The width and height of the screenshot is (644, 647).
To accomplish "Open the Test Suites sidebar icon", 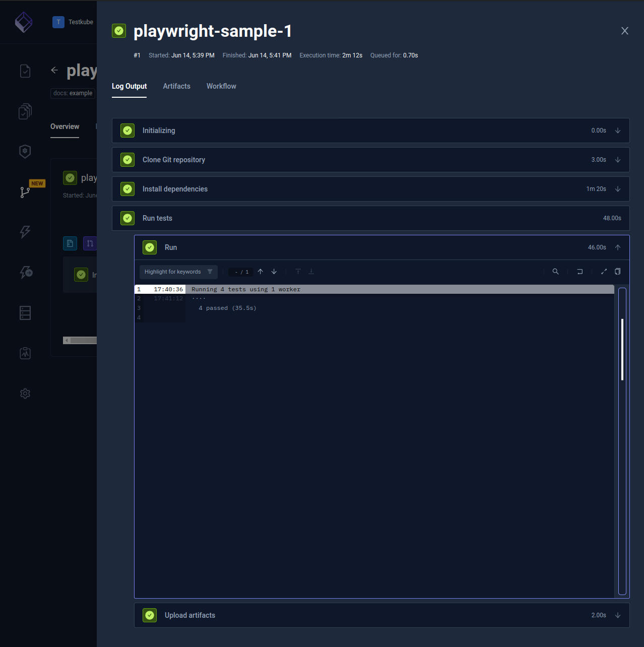I will [x=25, y=111].
